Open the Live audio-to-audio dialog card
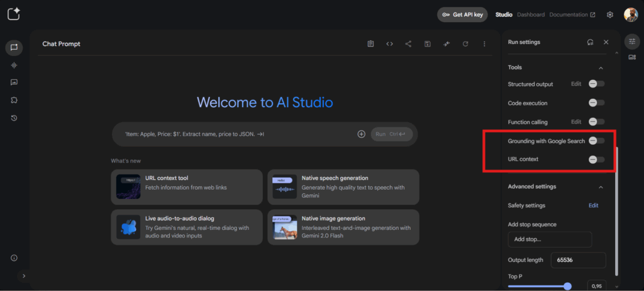The image size is (644, 291). click(x=186, y=227)
